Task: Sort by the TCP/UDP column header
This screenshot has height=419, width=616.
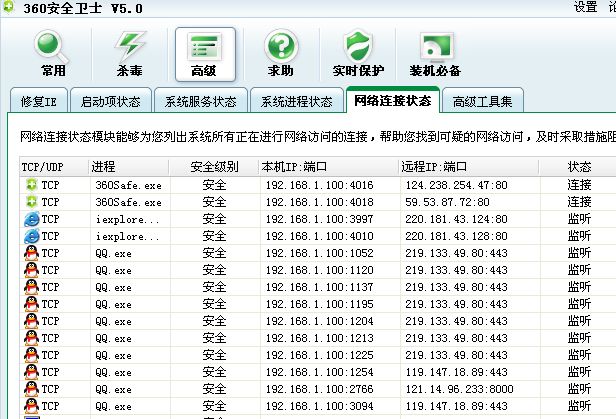Action: click(x=54, y=167)
